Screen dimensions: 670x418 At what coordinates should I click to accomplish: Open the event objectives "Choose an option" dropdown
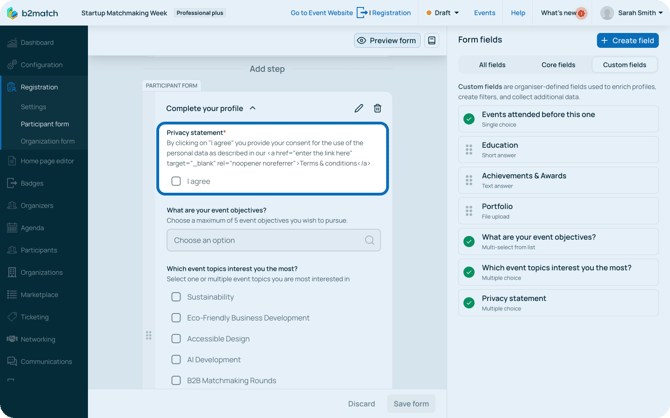[x=273, y=240]
